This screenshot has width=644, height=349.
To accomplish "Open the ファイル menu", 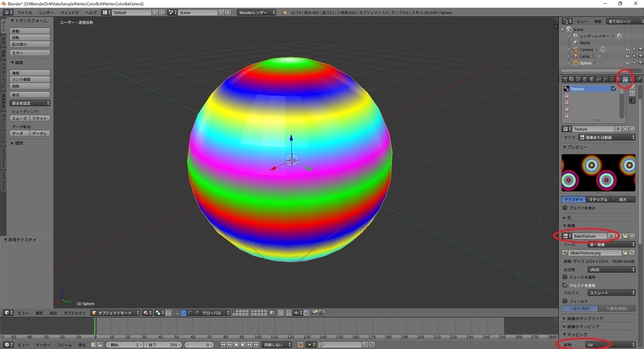I will coord(25,13).
